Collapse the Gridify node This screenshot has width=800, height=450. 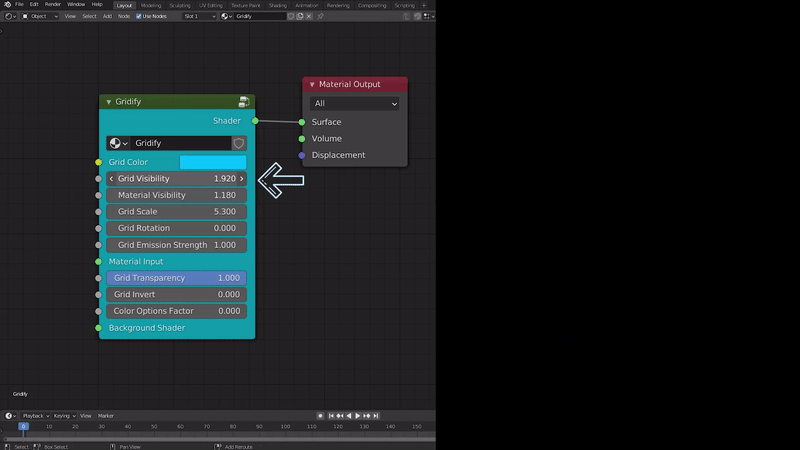click(x=109, y=102)
